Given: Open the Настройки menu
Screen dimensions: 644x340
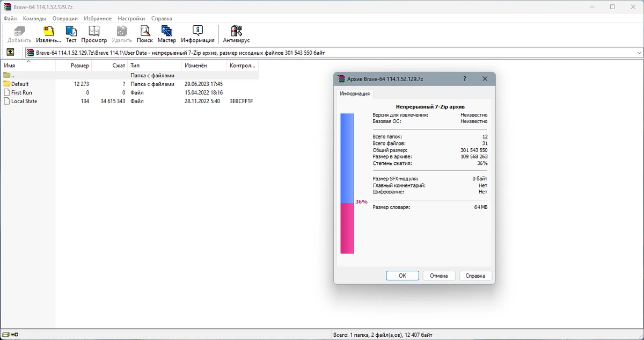Looking at the screenshot, I should (131, 18).
